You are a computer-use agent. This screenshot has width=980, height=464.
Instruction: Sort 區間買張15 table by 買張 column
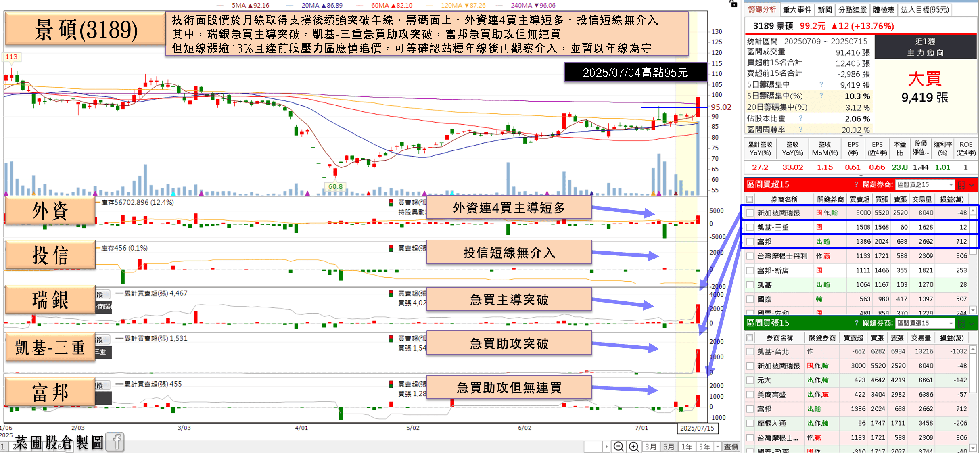877,338
